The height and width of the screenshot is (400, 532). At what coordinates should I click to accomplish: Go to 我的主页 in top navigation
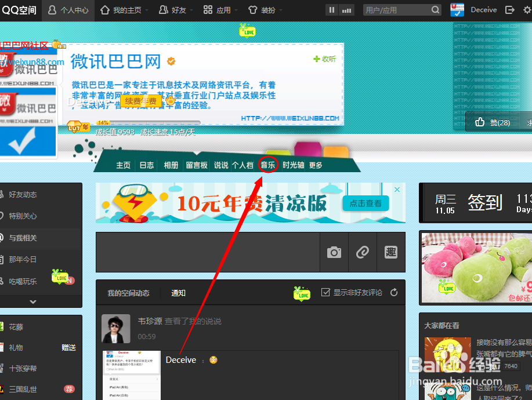121,10
